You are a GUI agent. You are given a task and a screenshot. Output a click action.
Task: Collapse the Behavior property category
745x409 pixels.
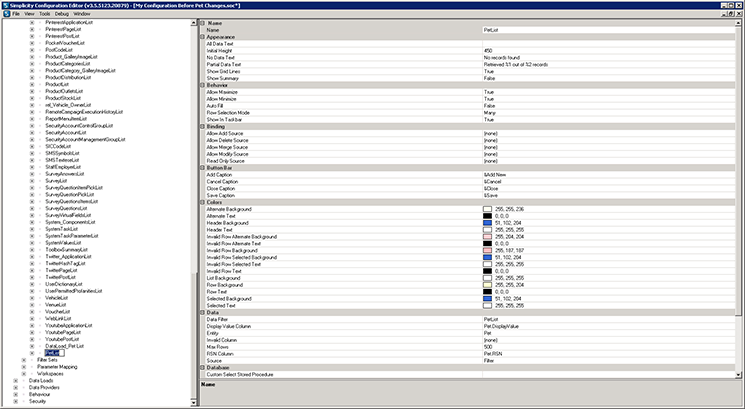(x=202, y=85)
